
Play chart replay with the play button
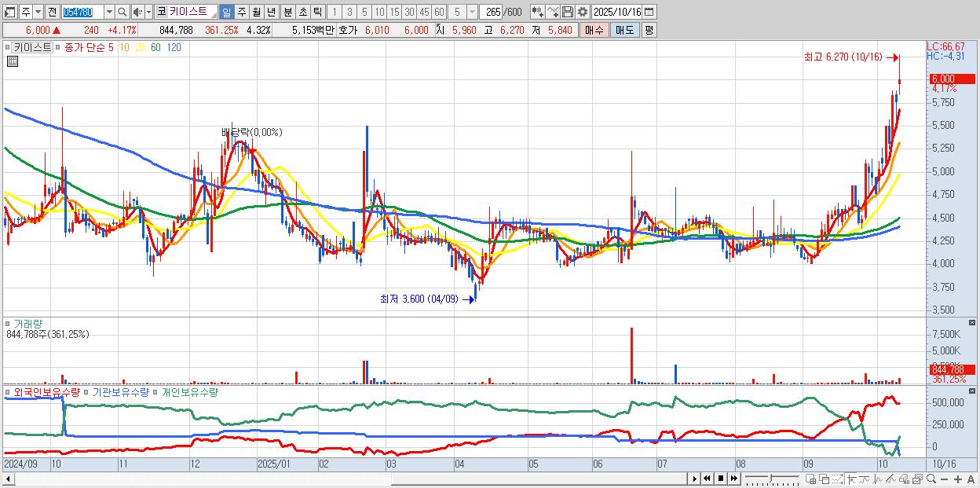[x=694, y=479]
